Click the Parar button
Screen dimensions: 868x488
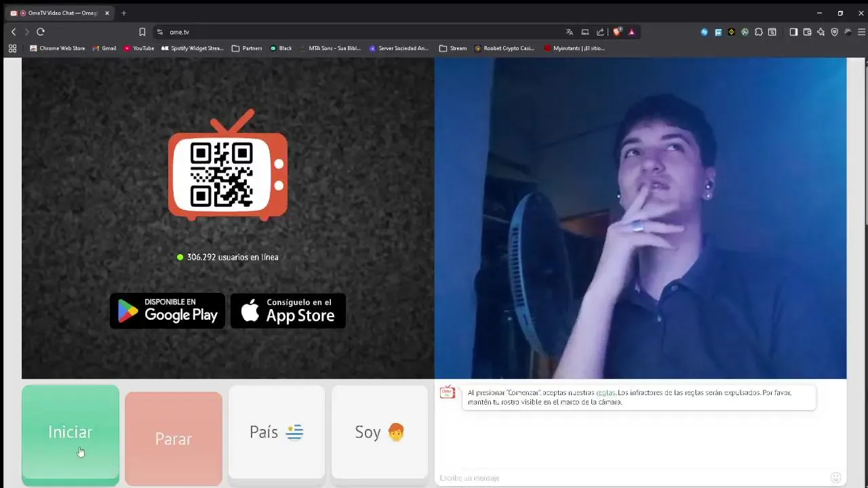point(174,439)
